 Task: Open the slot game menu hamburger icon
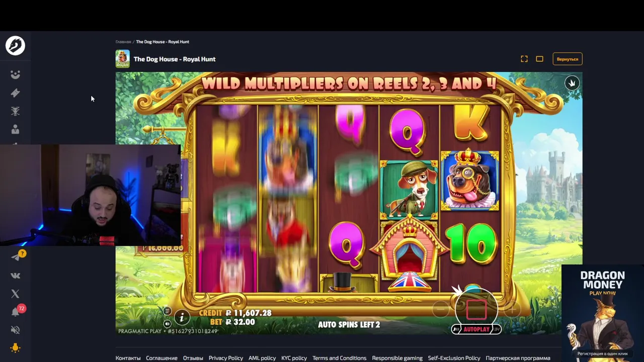(168, 311)
